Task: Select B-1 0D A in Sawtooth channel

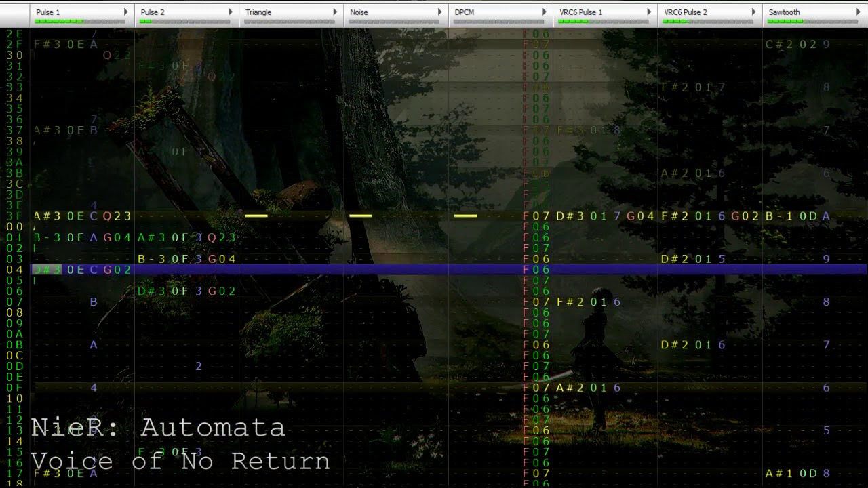Action: [x=797, y=216]
